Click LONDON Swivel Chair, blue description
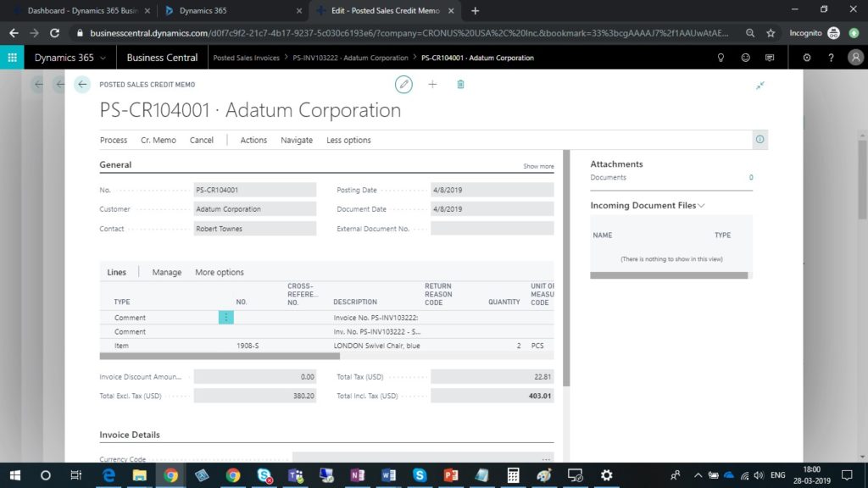 pos(377,346)
